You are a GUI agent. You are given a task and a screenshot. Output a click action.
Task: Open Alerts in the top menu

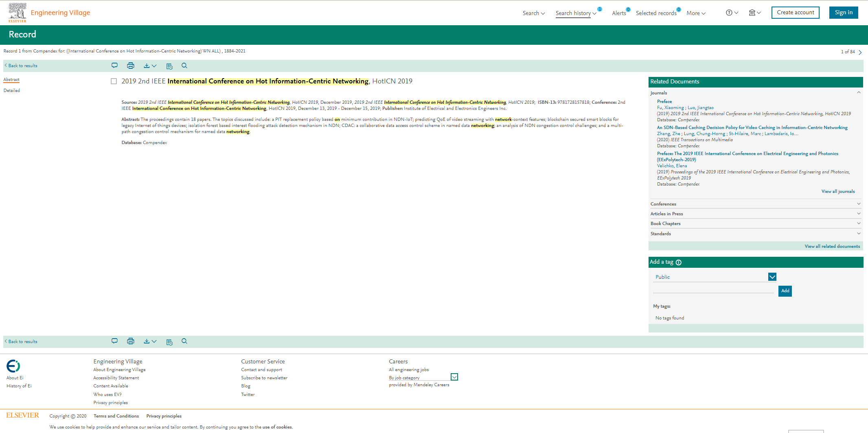tap(619, 13)
